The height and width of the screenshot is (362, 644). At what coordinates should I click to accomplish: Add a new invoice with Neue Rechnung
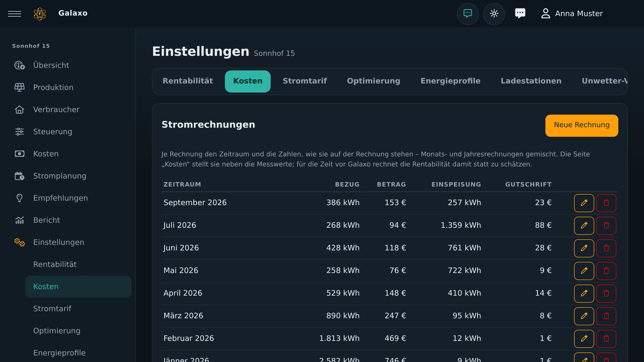tap(582, 125)
